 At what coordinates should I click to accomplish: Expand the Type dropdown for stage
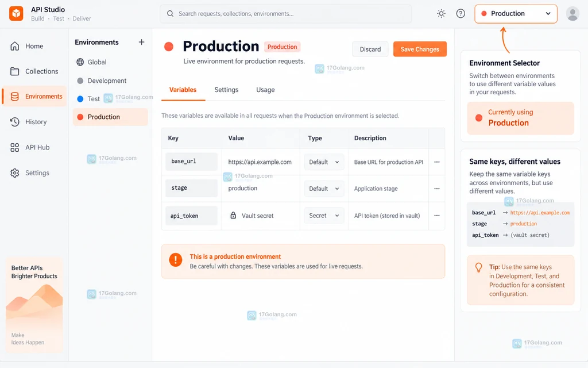[324, 189]
